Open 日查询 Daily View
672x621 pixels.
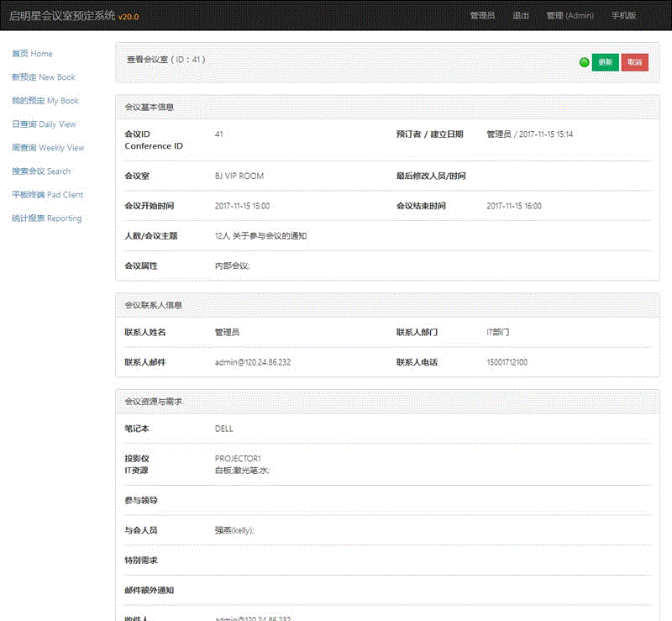tap(44, 124)
